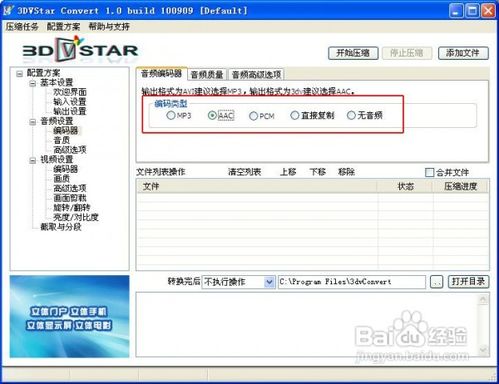Viewport: 499px width, 384px height.
Task: Click the 3DVStar logo image
Action: (80, 50)
